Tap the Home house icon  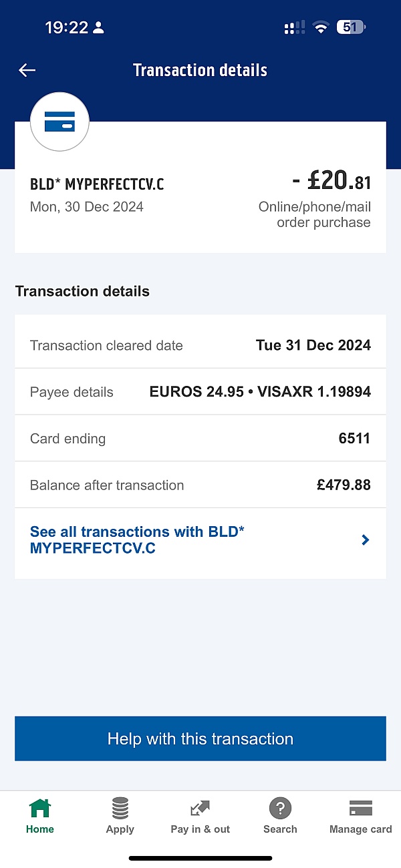[40, 809]
